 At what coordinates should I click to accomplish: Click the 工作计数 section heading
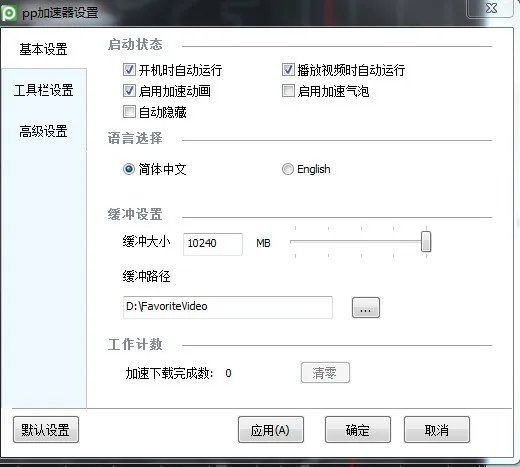(135, 344)
